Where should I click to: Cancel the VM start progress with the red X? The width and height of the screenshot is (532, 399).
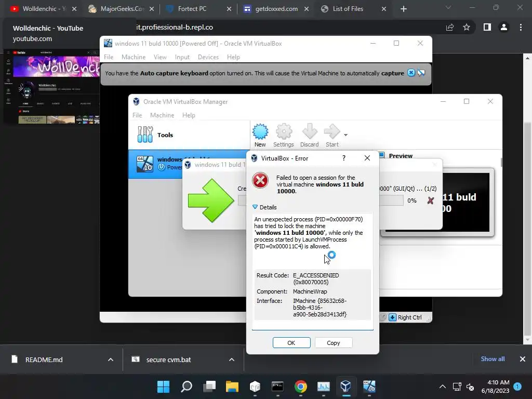[431, 201]
